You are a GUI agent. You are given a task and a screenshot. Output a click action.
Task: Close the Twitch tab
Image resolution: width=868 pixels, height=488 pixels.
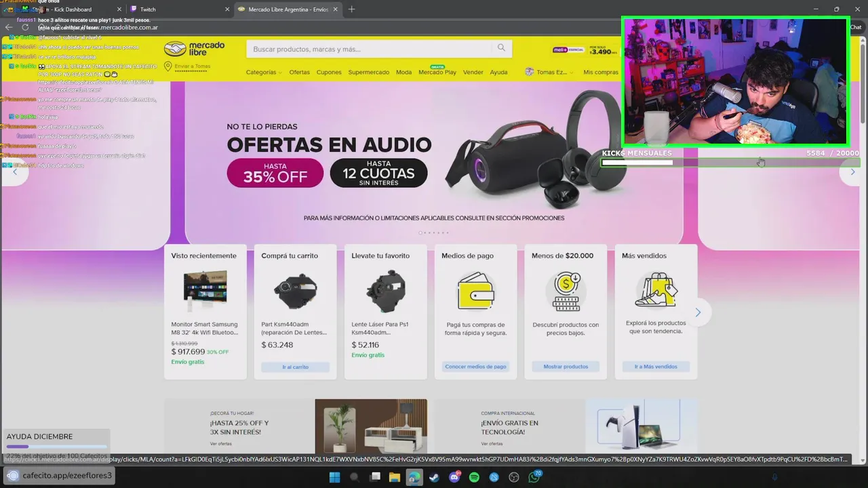[x=227, y=9]
